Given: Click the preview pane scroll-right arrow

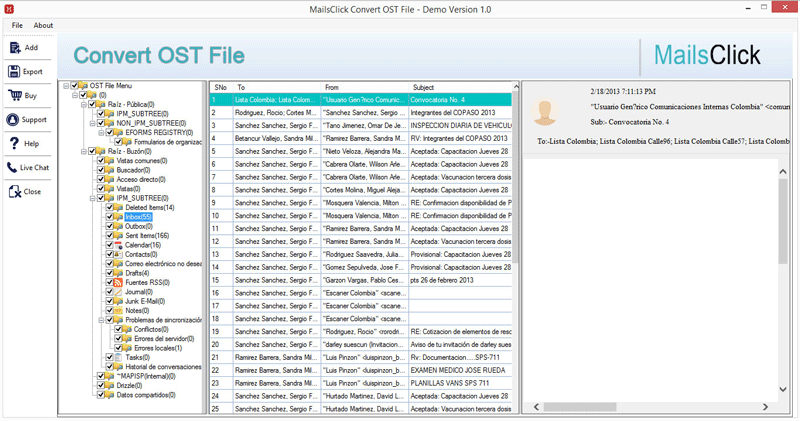Looking at the screenshot, I should click(x=765, y=407).
